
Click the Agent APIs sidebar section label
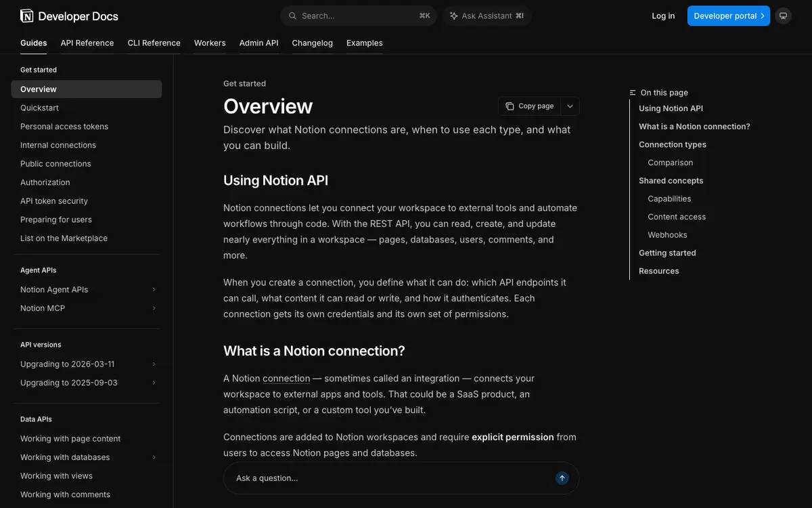[x=39, y=270]
